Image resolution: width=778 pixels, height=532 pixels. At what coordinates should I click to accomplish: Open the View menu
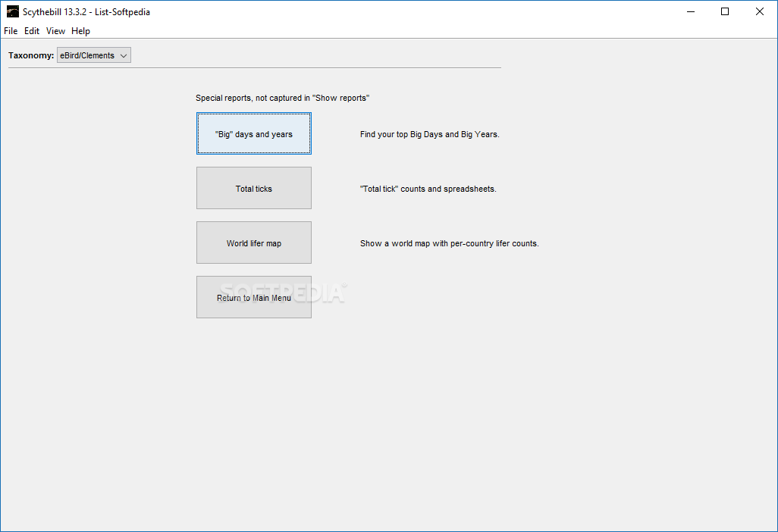click(x=55, y=31)
